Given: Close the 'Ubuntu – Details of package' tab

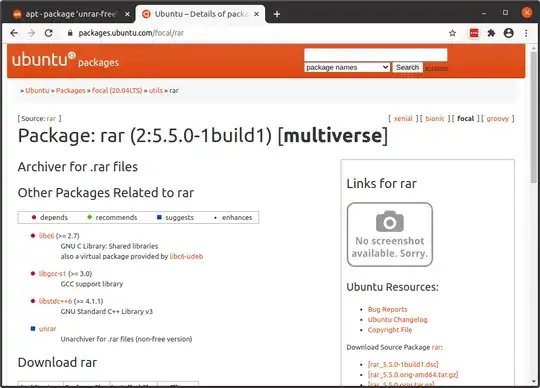Looking at the screenshot, I should click(x=257, y=14).
